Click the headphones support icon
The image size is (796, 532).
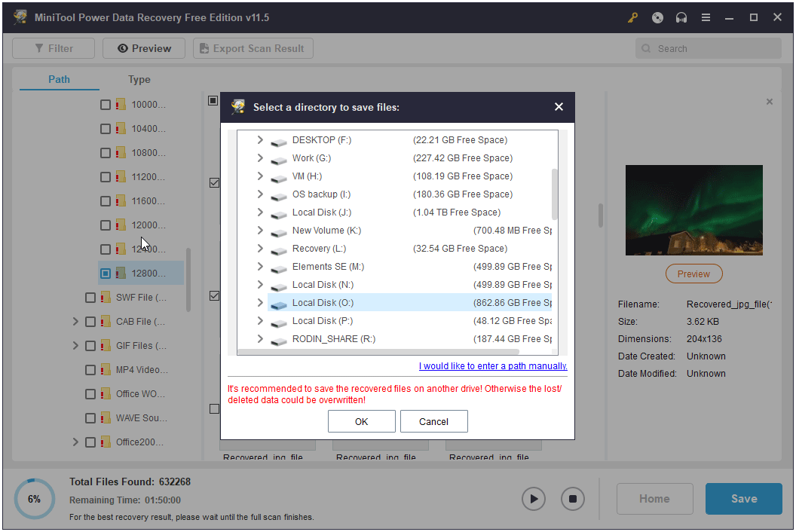click(x=681, y=18)
